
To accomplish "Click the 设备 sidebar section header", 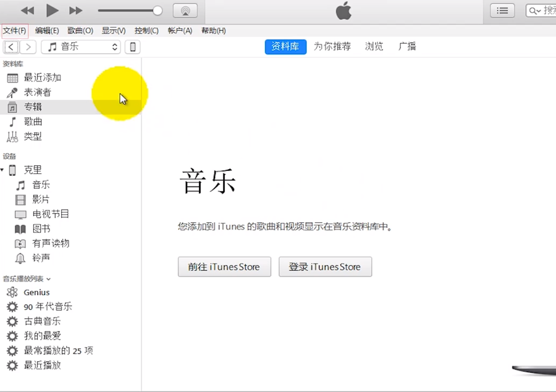I will 9,156.
